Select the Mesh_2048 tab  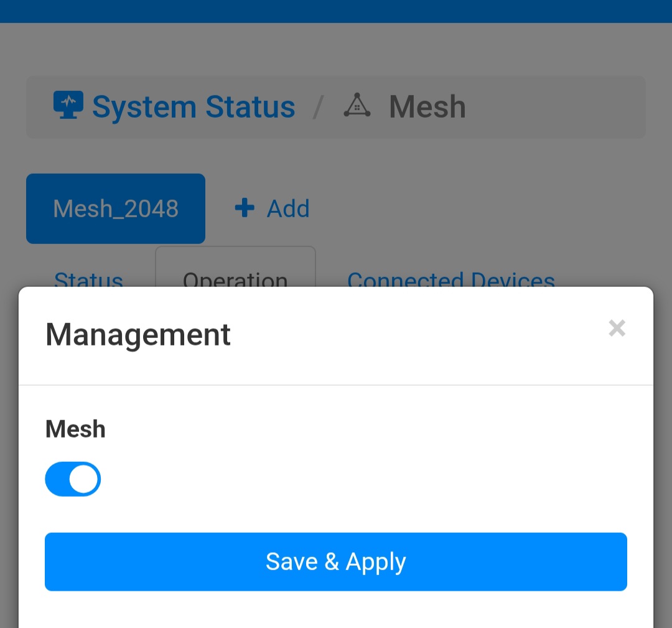coord(116,209)
